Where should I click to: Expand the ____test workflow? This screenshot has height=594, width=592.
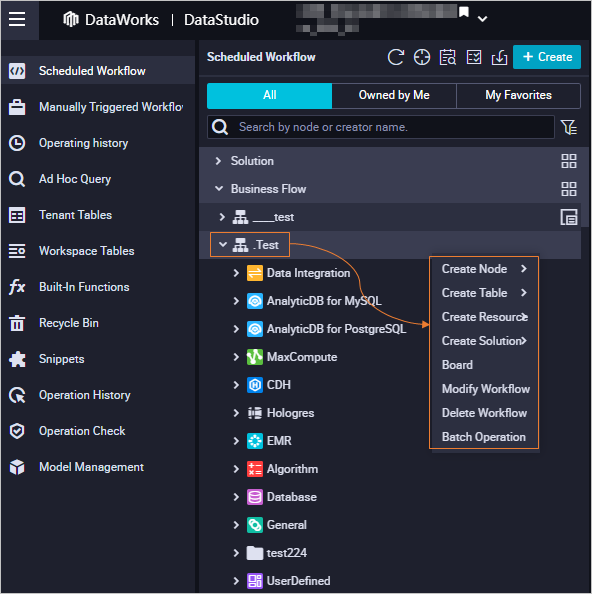(x=222, y=217)
